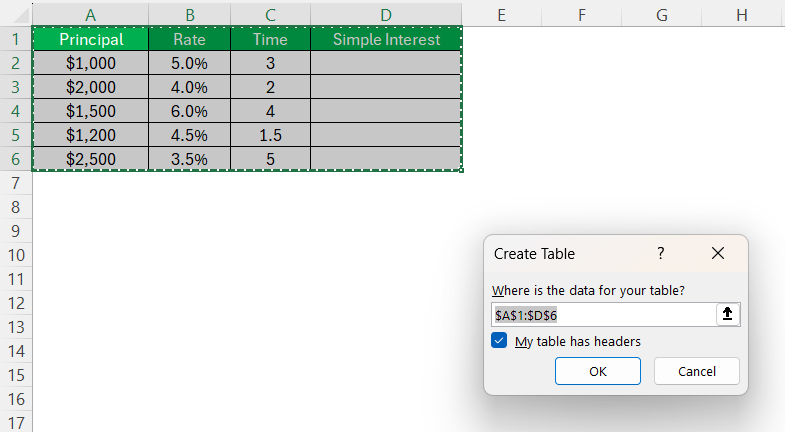Viewport: 785px width, 432px height.
Task: Click the collapse dialog range selector icon
Action: click(x=727, y=314)
